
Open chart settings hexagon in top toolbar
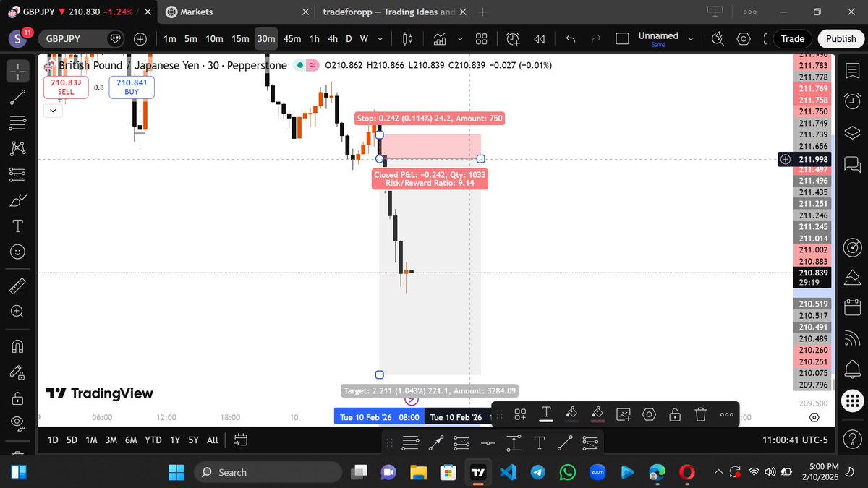[744, 39]
